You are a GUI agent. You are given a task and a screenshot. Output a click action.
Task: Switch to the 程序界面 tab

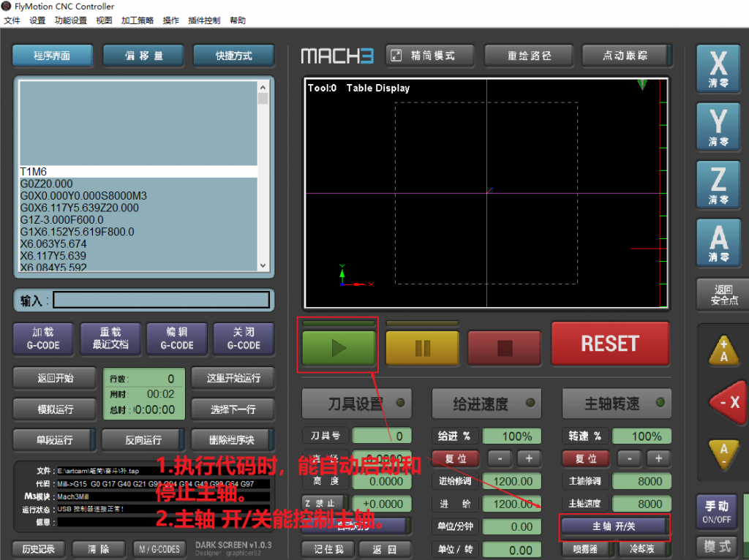(52, 56)
